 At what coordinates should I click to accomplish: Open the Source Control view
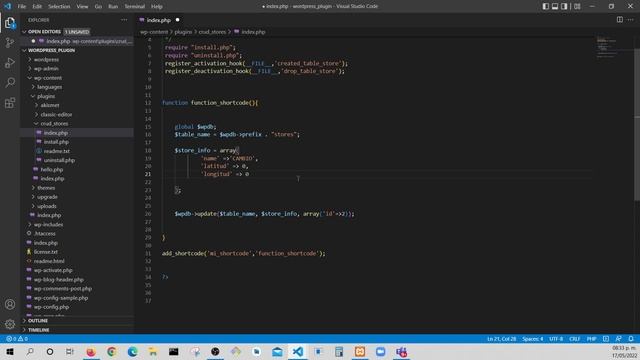click(10, 43)
